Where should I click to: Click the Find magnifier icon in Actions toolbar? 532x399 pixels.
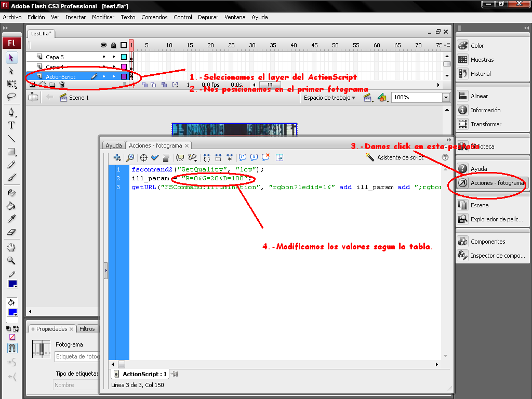[x=130, y=157]
